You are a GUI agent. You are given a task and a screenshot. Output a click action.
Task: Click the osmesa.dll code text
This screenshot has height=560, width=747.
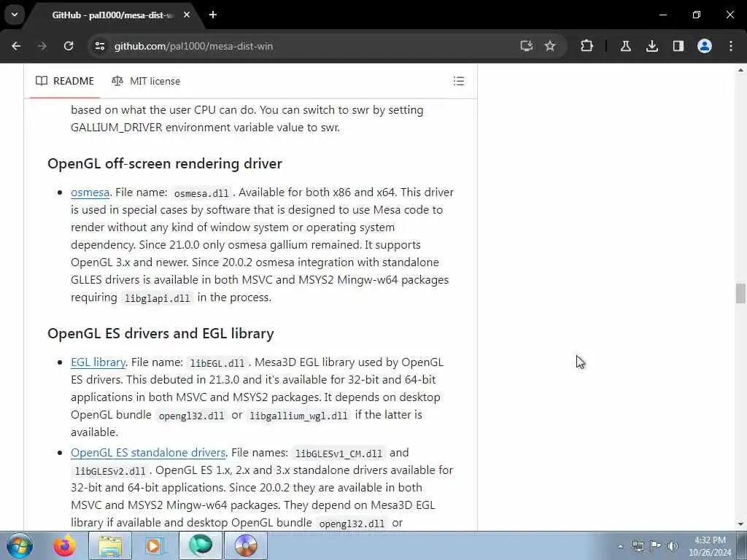[x=201, y=193]
